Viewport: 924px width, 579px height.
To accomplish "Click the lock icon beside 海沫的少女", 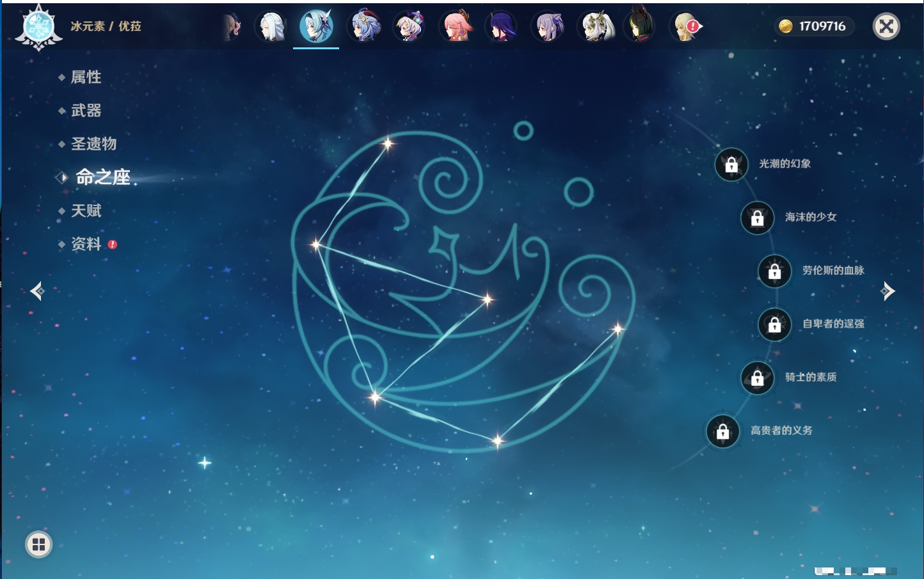I will coord(757,218).
